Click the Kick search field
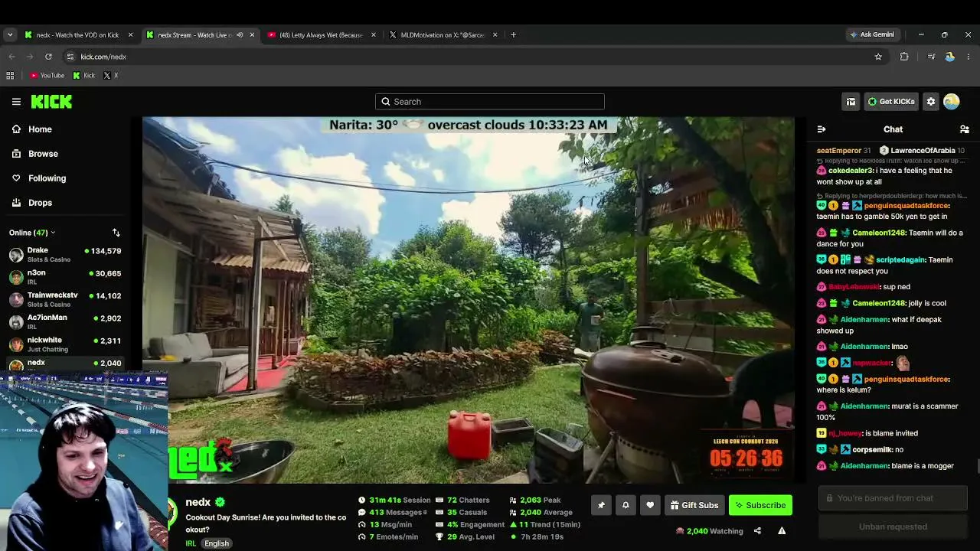The height and width of the screenshot is (551, 980). 490,102
